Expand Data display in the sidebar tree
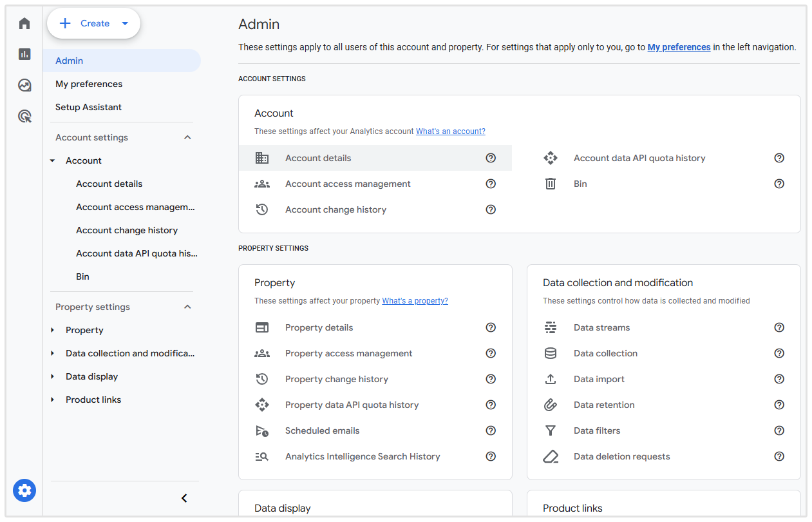The width and height of the screenshot is (812, 522). click(x=53, y=376)
